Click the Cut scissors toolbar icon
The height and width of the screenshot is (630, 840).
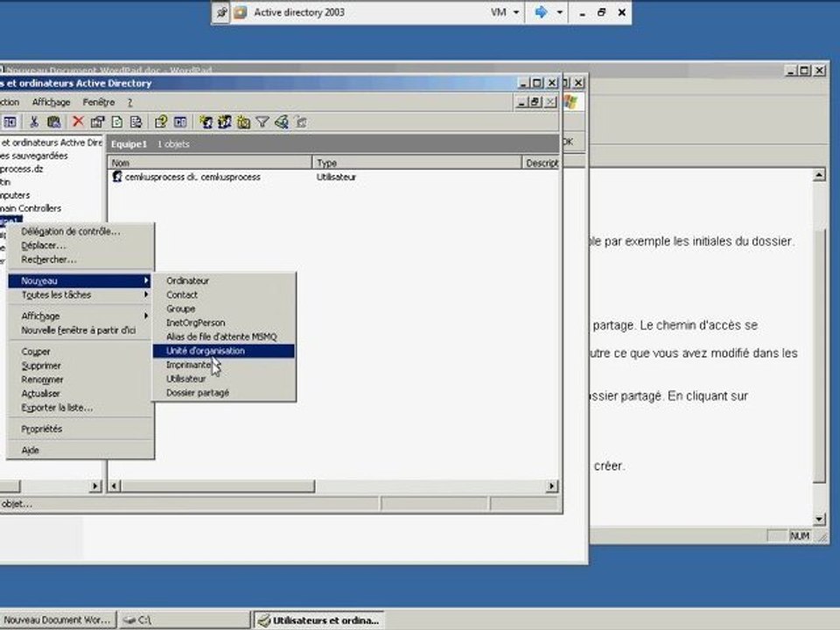tap(34, 122)
